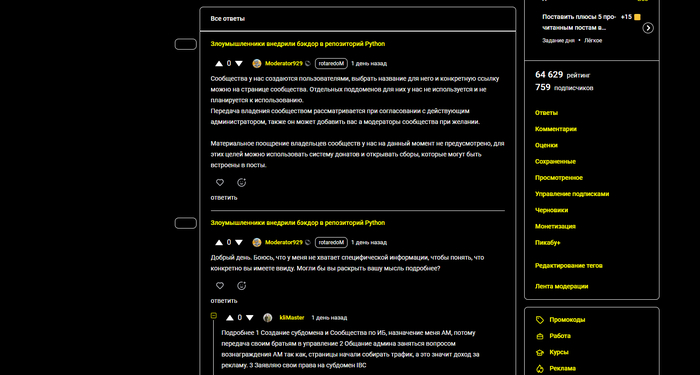Collapse the kliMaster comment thread
Image resolution: width=700 pixels, height=375 pixels.
tap(214, 316)
